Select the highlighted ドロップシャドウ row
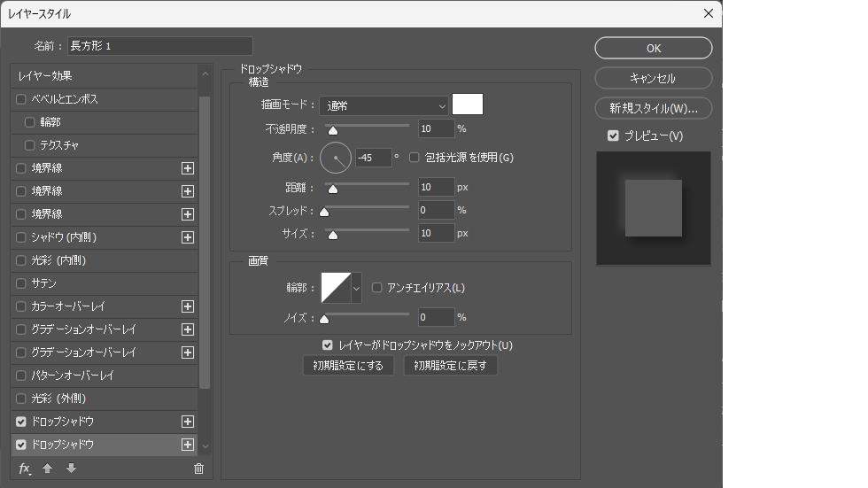 105,445
